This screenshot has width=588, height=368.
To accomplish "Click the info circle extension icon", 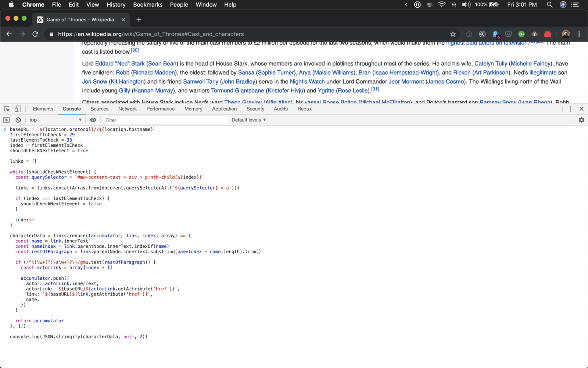I will [x=469, y=34].
